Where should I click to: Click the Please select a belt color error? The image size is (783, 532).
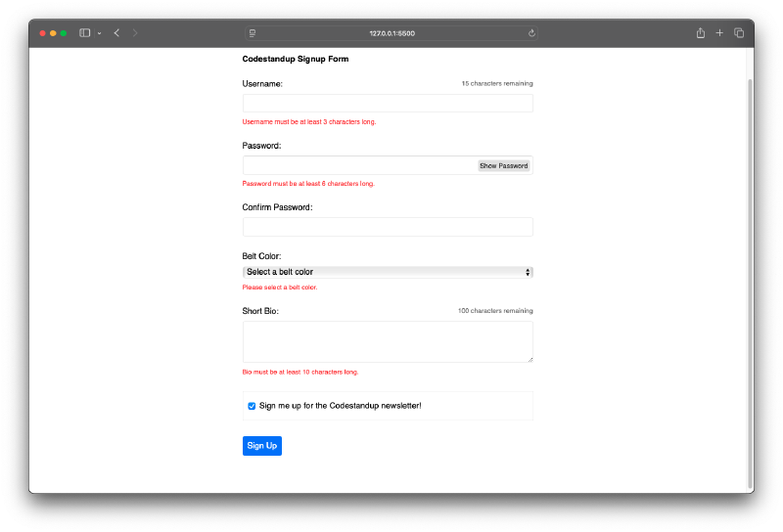coord(280,287)
